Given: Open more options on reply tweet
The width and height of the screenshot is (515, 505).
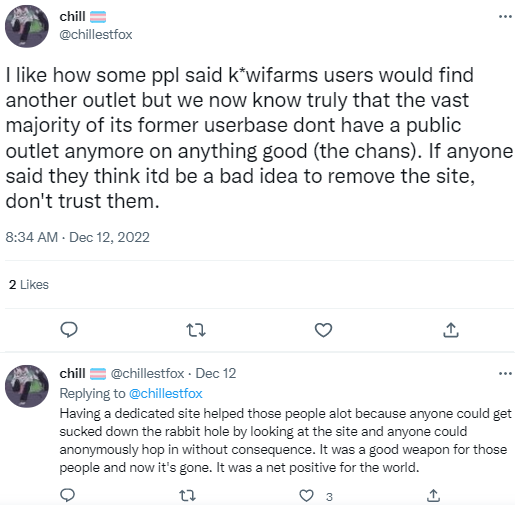Looking at the screenshot, I should (x=505, y=373).
